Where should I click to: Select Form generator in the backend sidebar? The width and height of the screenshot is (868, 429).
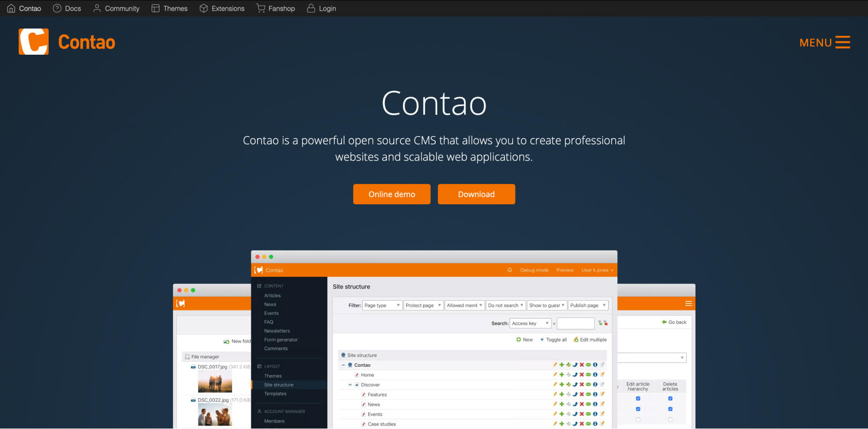point(281,340)
